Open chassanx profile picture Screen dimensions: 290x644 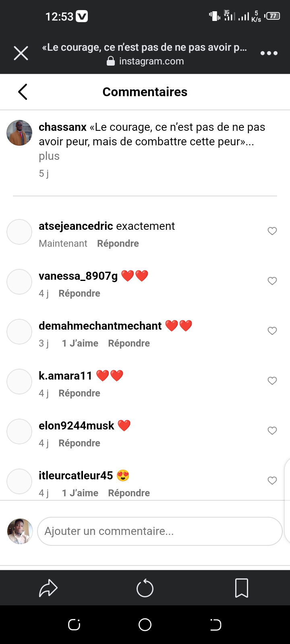[19, 133]
